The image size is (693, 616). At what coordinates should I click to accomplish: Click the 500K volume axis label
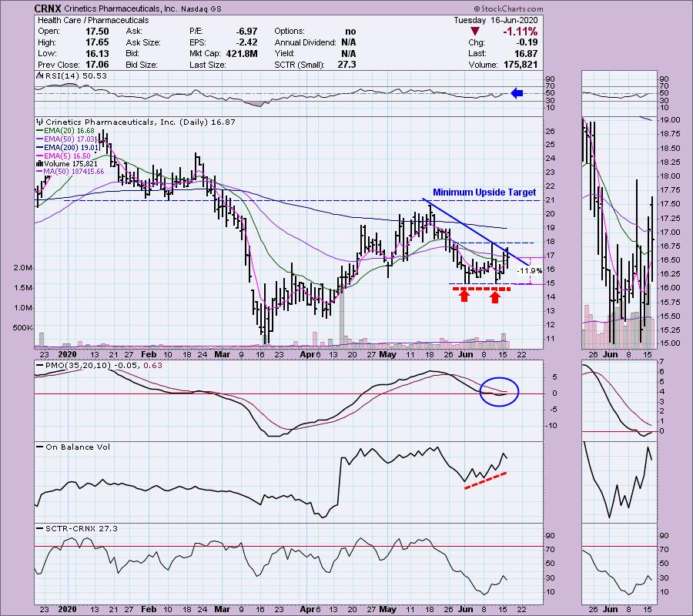[x=22, y=328]
